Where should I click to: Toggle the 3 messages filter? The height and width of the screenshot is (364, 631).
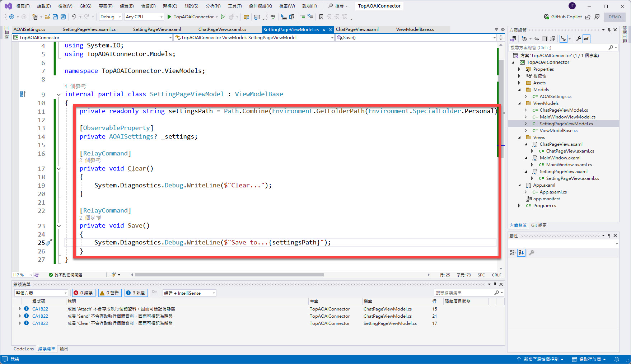tap(136, 293)
